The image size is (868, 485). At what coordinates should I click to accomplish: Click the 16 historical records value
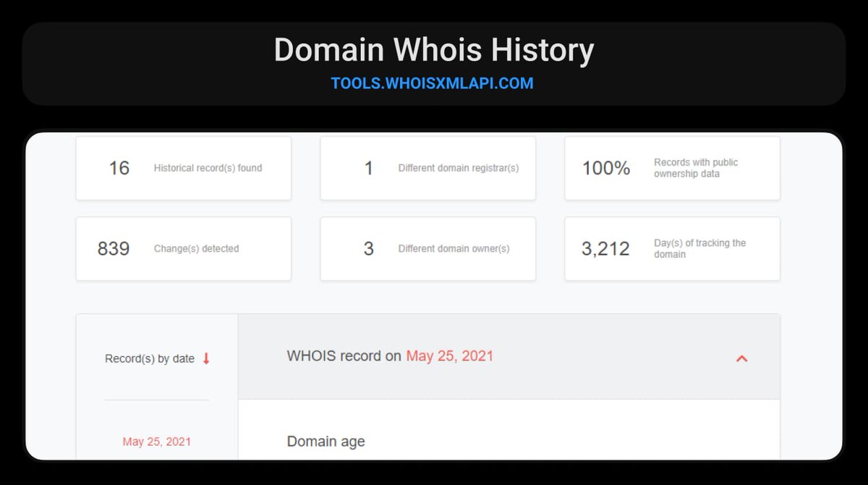(119, 168)
